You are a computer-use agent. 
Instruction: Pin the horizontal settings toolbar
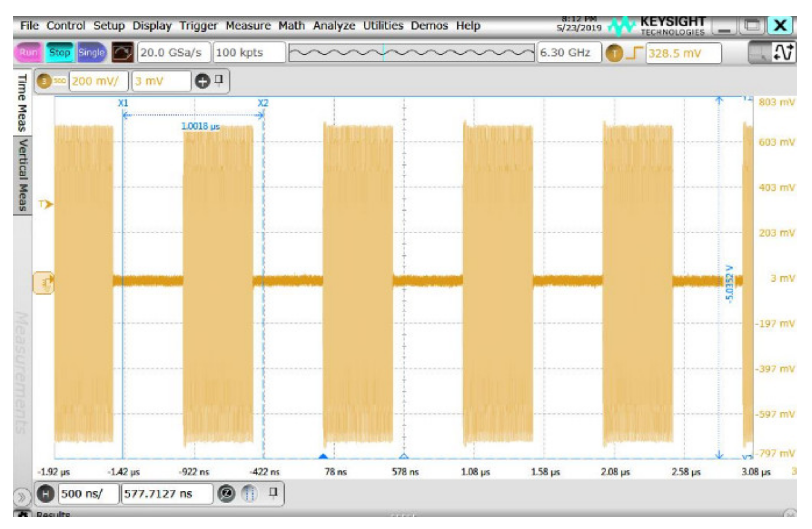pos(274,492)
